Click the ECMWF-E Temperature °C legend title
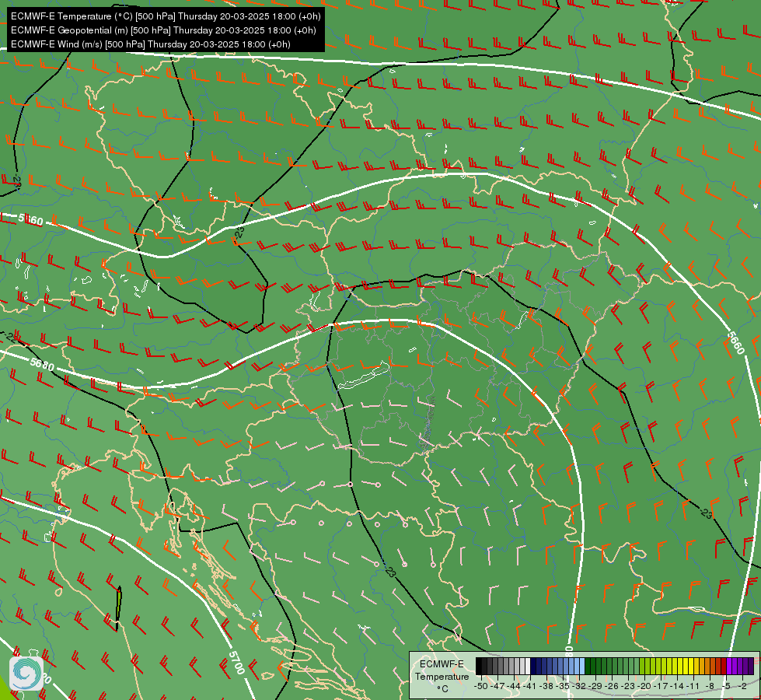The width and height of the screenshot is (761, 700). [x=442, y=676]
